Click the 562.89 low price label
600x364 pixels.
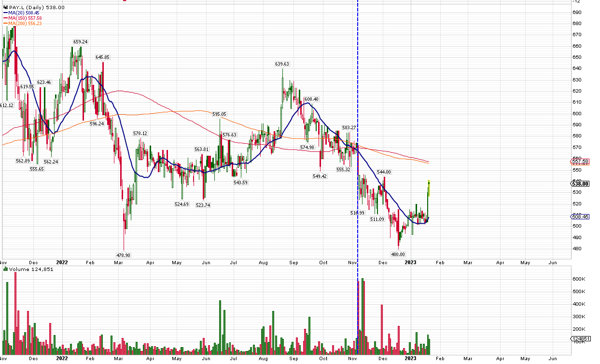pyautogui.click(x=23, y=161)
